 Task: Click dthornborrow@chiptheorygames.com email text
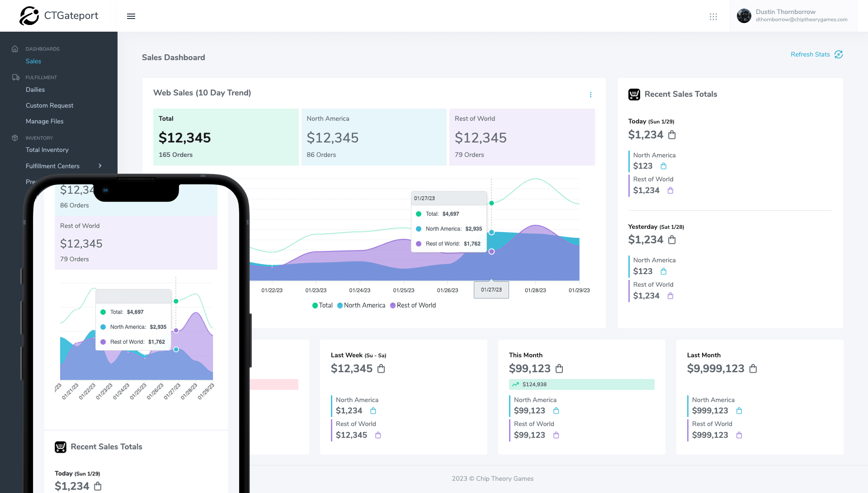click(x=802, y=20)
